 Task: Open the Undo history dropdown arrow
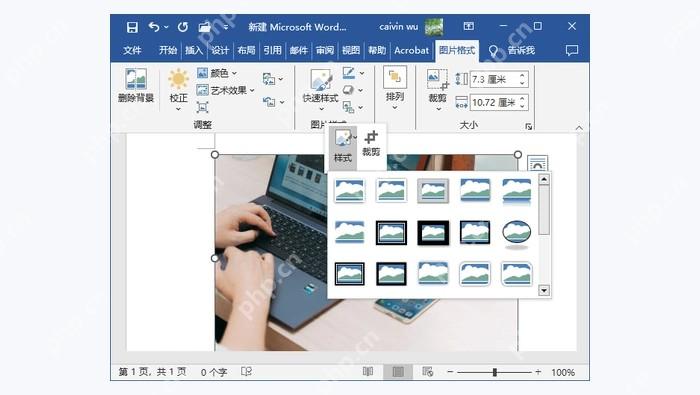pos(166,27)
